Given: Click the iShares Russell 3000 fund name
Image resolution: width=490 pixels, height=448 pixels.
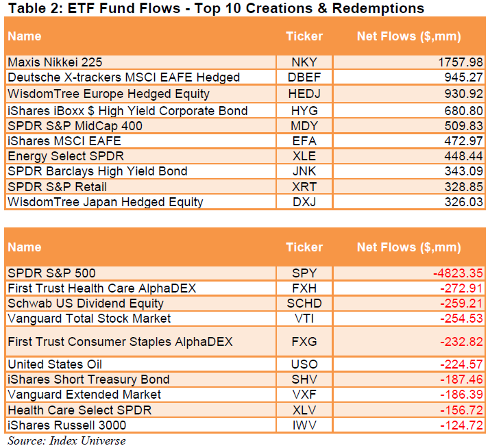Looking at the screenshot, I should (x=65, y=425).
